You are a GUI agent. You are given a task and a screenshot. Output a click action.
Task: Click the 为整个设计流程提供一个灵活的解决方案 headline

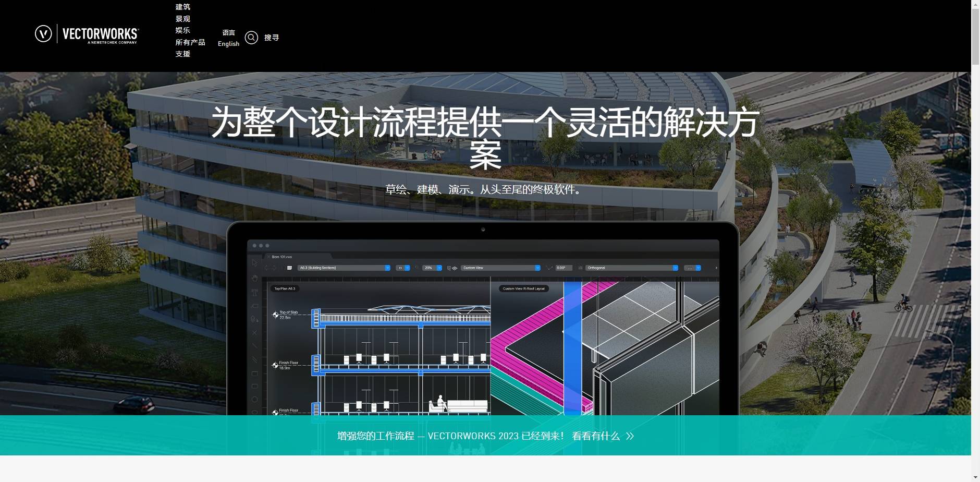[x=485, y=138]
